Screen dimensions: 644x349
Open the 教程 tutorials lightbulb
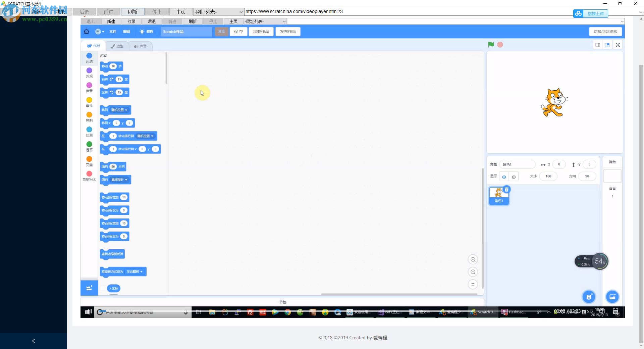click(147, 32)
